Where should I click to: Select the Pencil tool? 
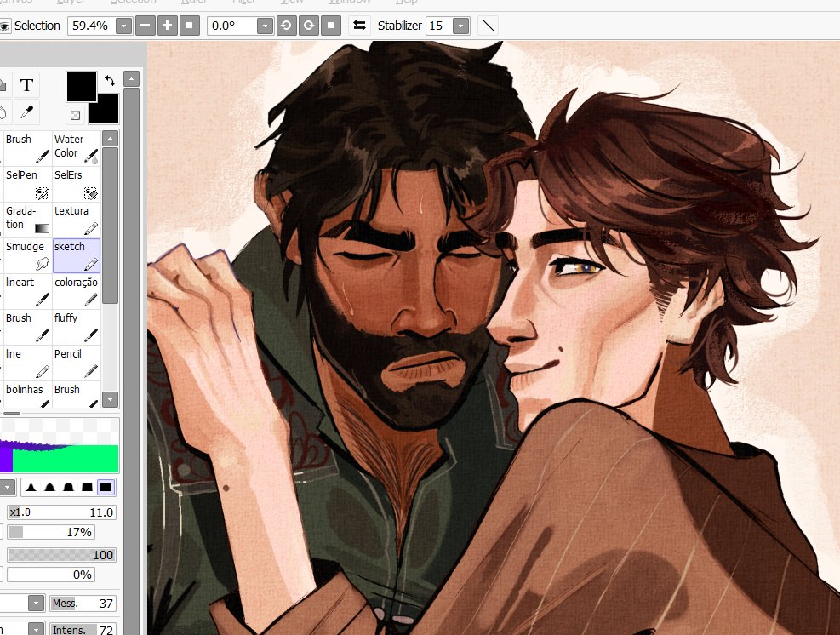click(x=76, y=363)
